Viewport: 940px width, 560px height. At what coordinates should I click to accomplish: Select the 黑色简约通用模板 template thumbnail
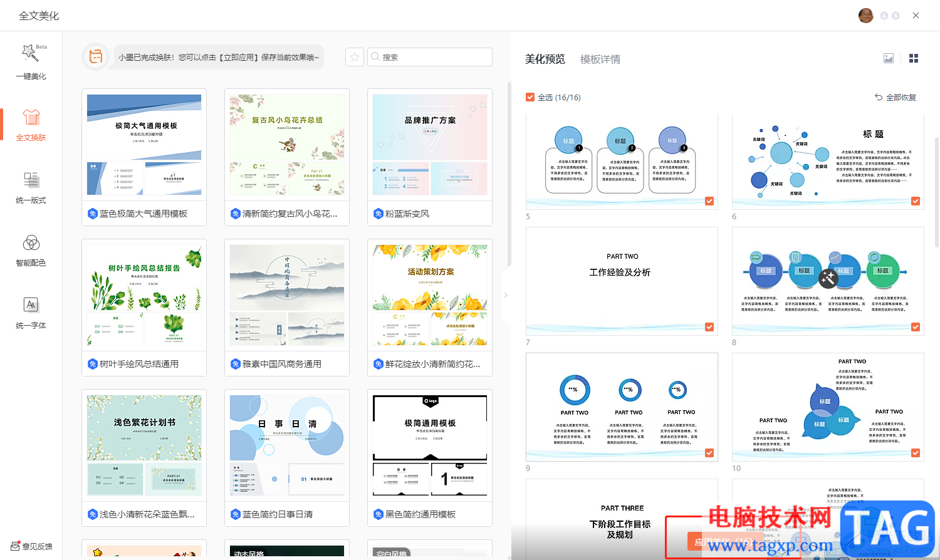coord(430,445)
